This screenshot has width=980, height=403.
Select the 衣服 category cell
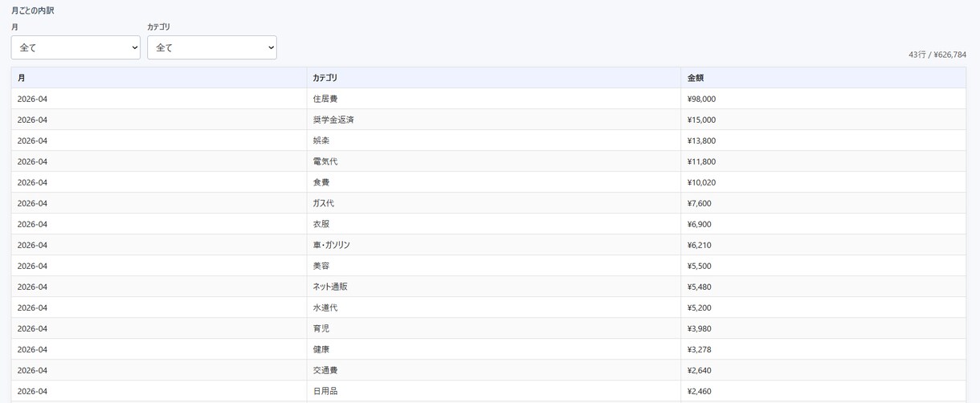coord(494,224)
